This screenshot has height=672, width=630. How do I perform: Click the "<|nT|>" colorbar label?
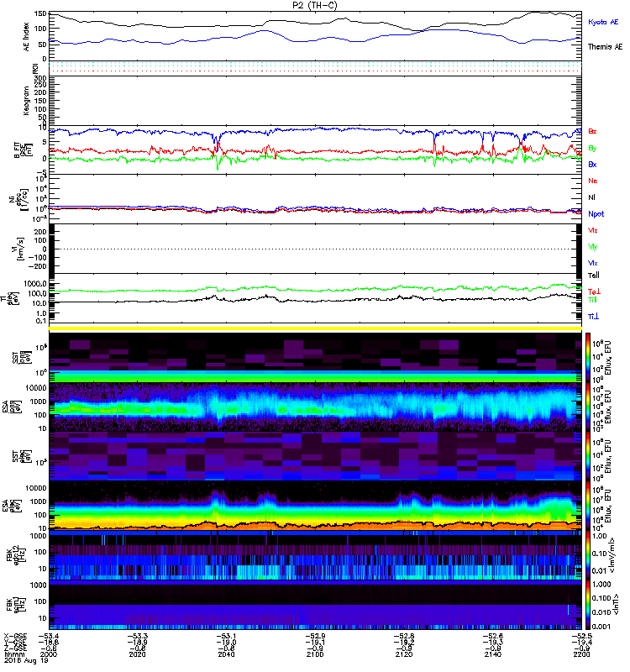[x=616, y=604]
